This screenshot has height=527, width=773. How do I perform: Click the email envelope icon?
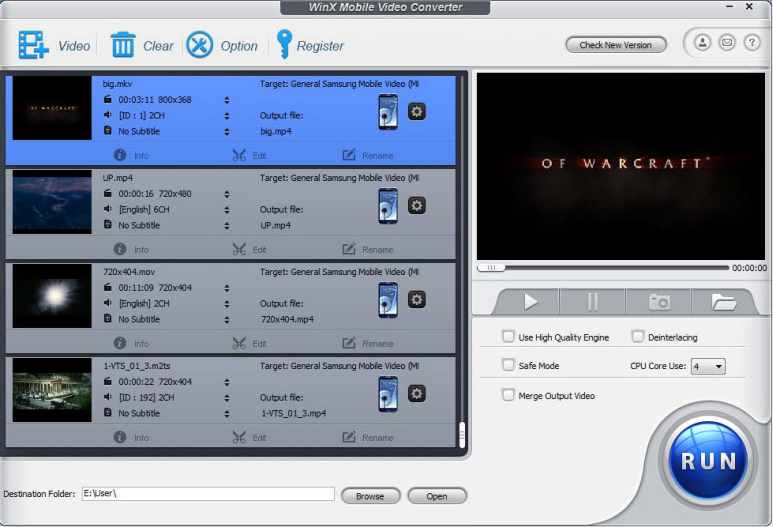727,42
